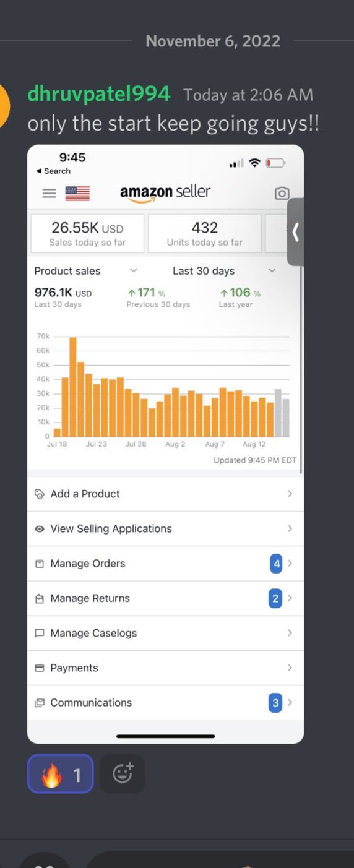Click the battery indicator in phone status bar
This screenshot has width=354, height=868.
[x=276, y=163]
